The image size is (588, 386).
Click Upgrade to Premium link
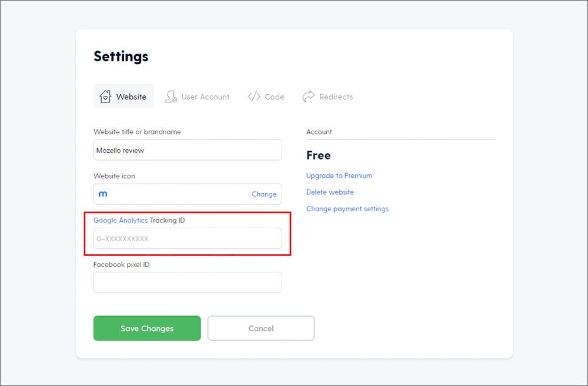click(339, 175)
